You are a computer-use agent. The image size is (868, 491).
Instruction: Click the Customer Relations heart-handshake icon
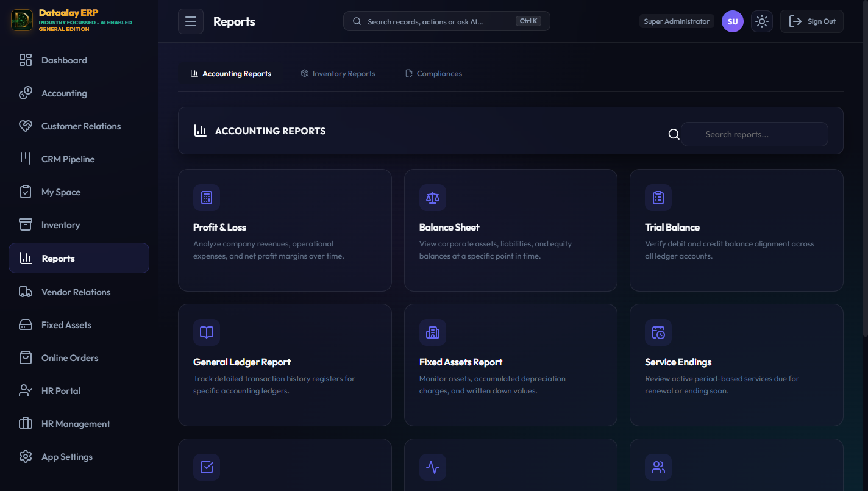(26, 126)
